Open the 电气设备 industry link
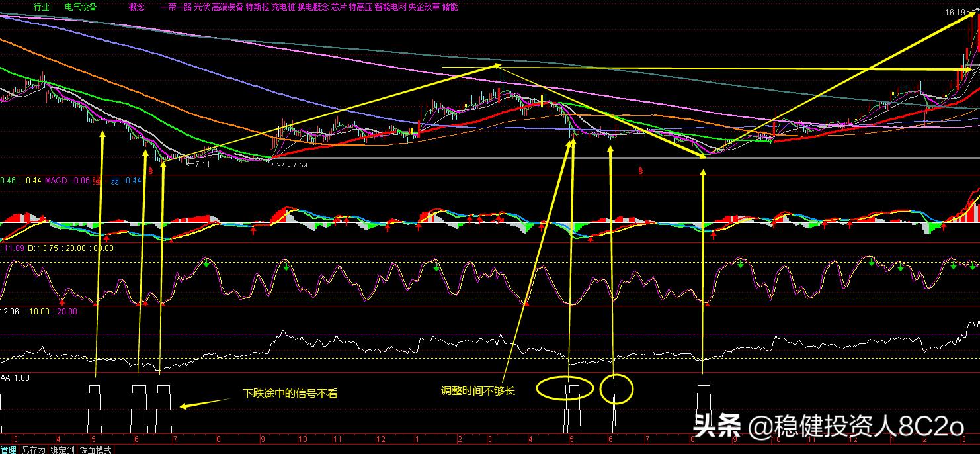The height and width of the screenshot is (454, 980). (81, 7)
